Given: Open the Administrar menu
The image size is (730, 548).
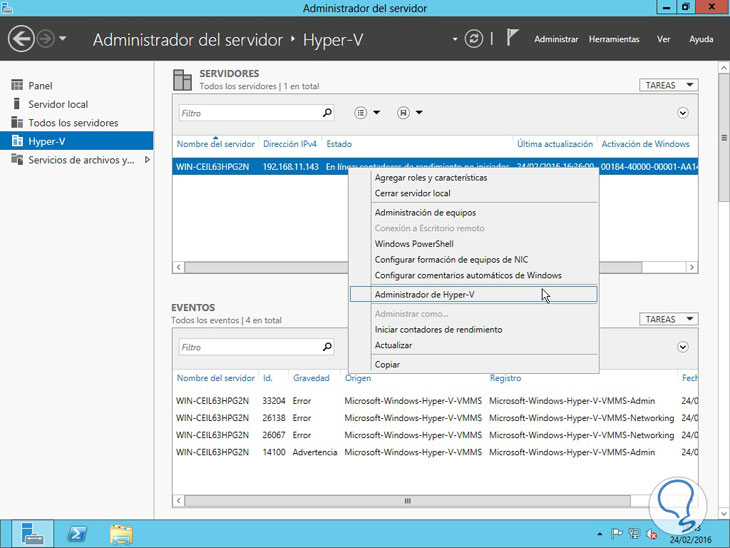Looking at the screenshot, I should [556, 39].
